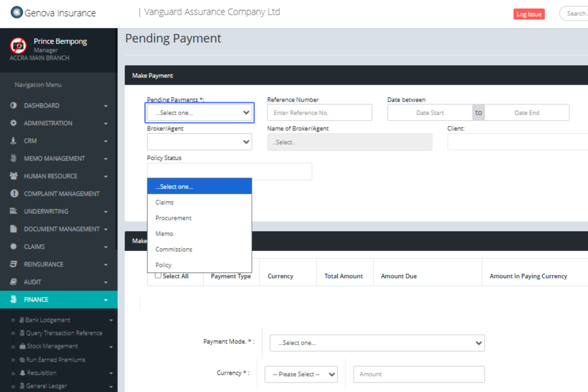Click the Document Management file icon

[x=14, y=229]
